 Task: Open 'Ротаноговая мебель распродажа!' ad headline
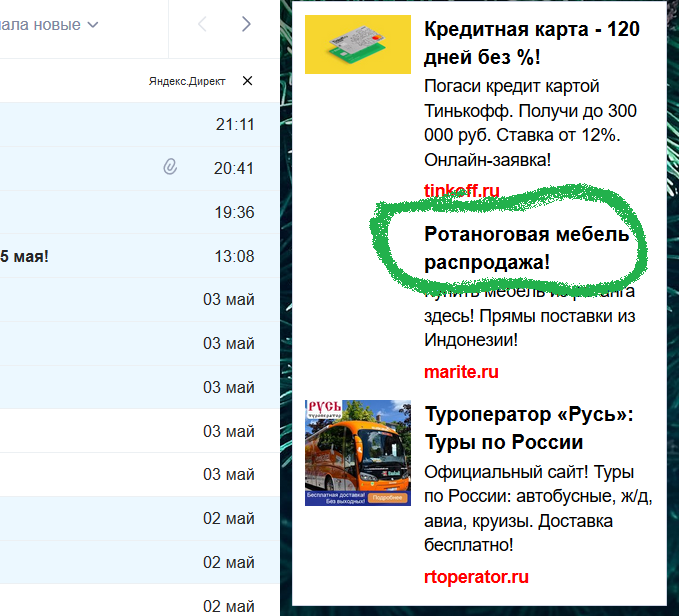(526, 248)
